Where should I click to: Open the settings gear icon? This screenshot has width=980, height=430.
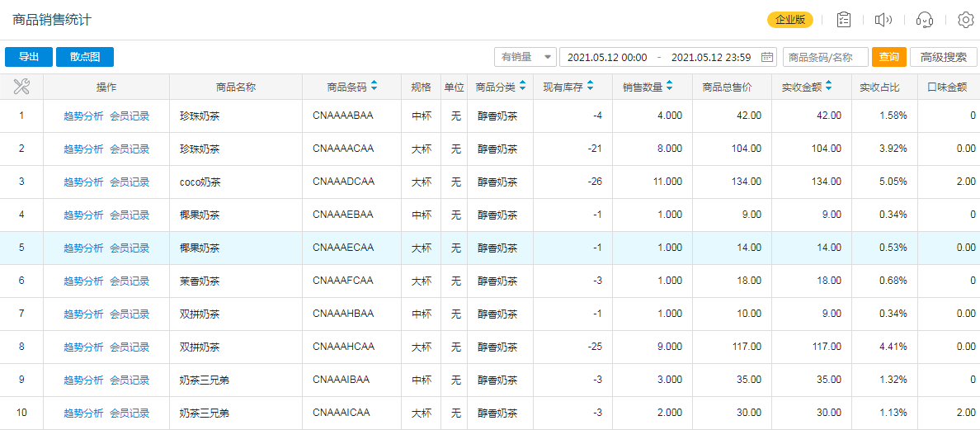point(966,20)
